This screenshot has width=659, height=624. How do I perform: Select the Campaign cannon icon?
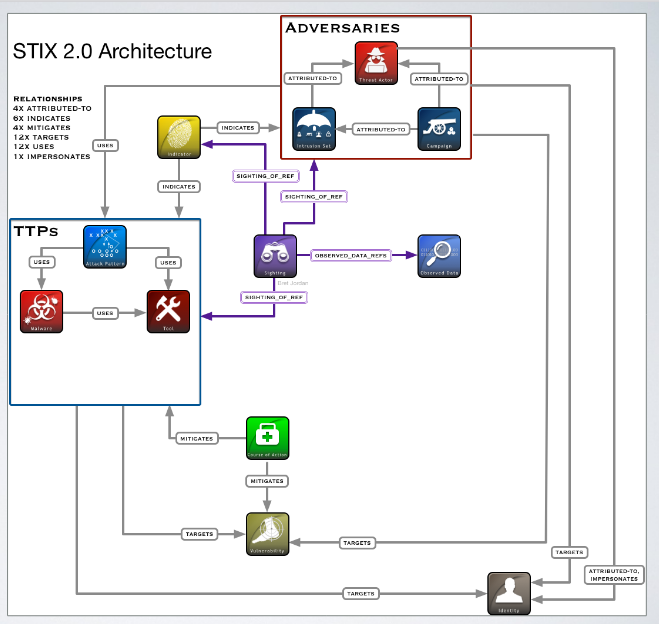pos(439,129)
